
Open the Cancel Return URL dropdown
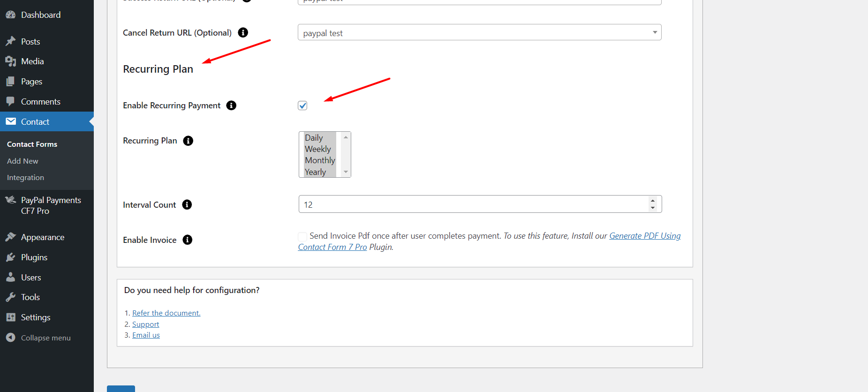tap(479, 33)
